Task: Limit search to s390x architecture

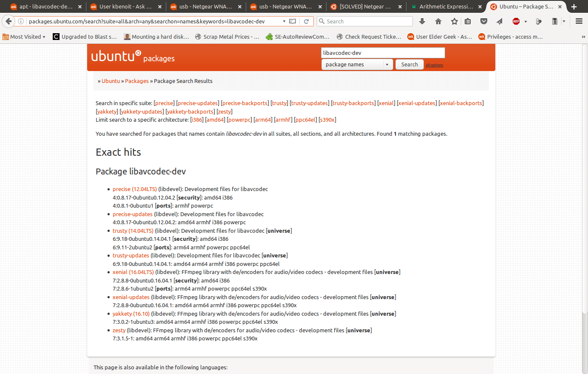Action: pyautogui.click(x=327, y=120)
